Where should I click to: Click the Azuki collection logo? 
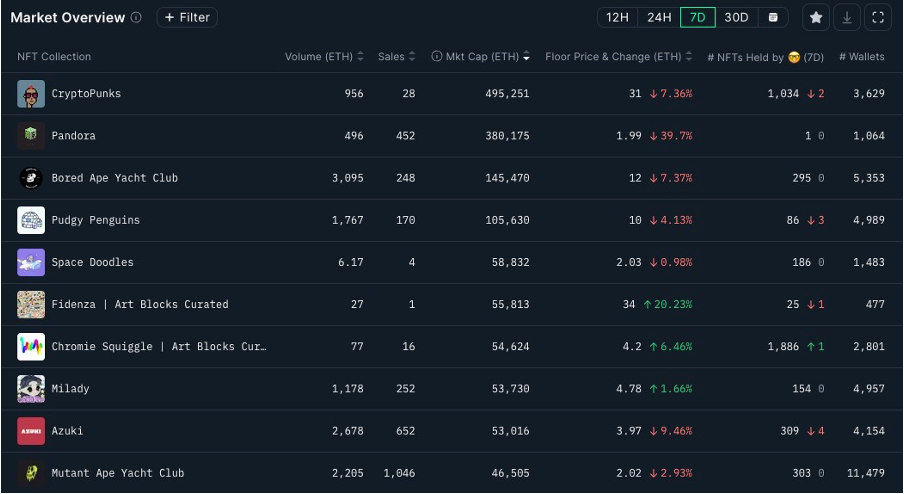pyautogui.click(x=31, y=431)
